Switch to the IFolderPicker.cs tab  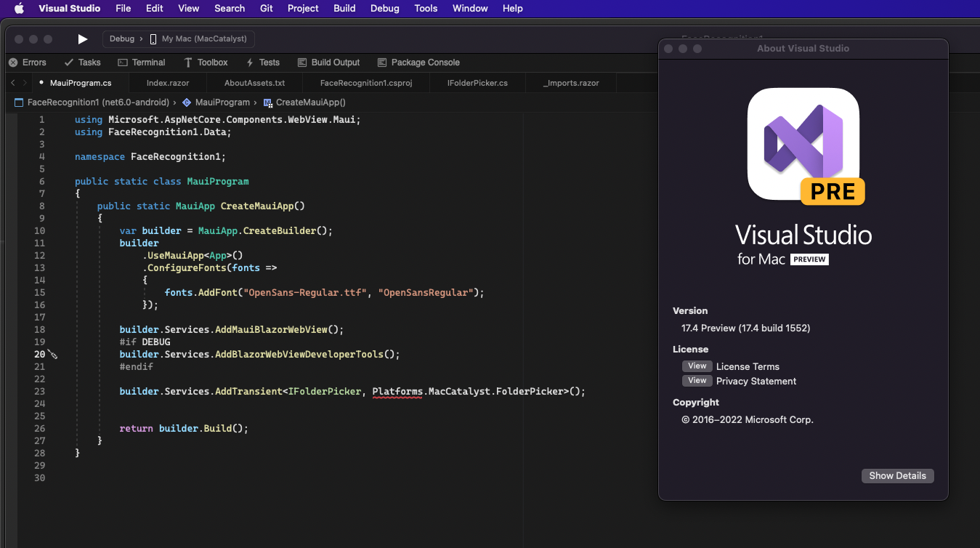[478, 83]
